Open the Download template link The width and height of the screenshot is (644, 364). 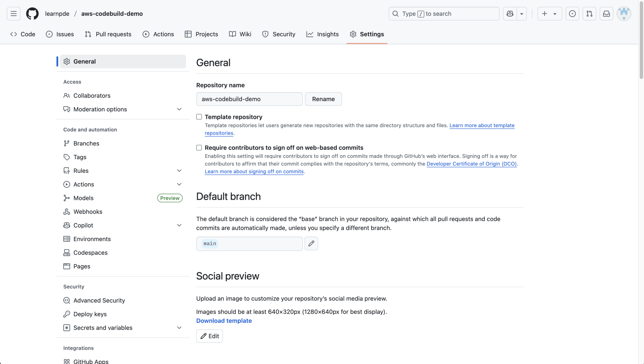tap(224, 321)
